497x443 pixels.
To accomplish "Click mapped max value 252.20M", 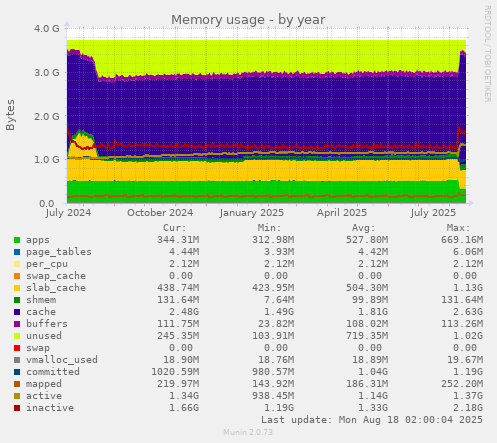I will pyautogui.click(x=462, y=384).
